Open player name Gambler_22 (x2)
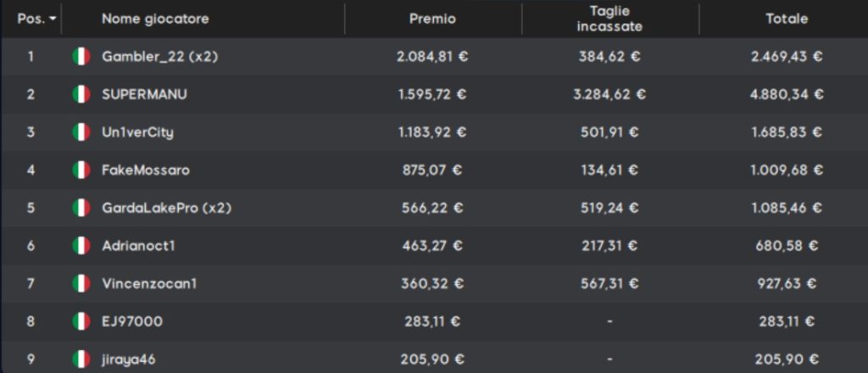The height and width of the screenshot is (373, 868). pyautogui.click(x=160, y=57)
